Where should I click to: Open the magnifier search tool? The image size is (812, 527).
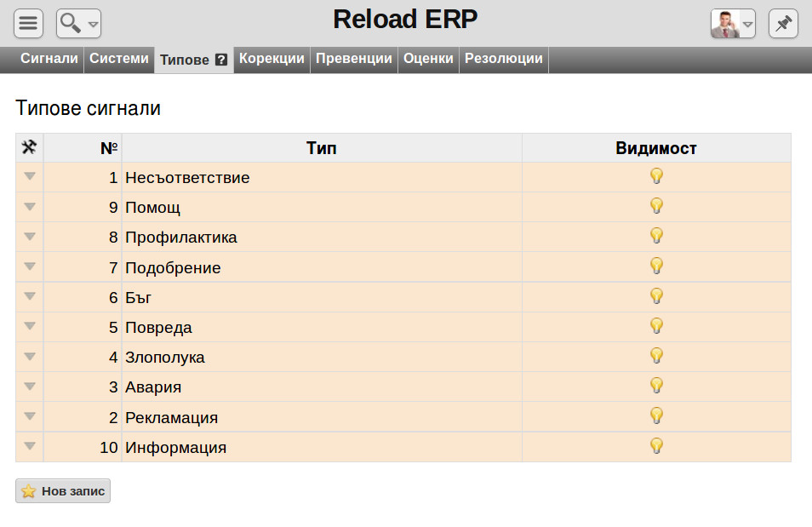71,23
